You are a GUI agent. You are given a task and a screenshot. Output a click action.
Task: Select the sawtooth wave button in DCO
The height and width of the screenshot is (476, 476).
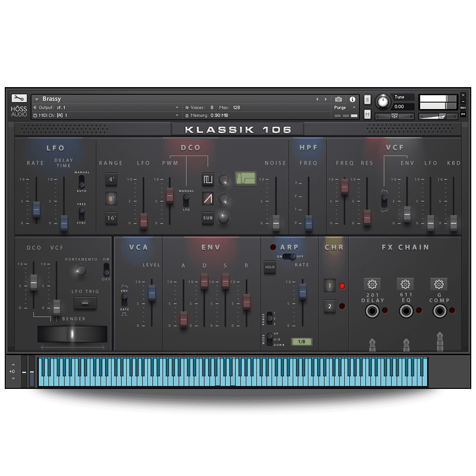pyautogui.click(x=208, y=199)
